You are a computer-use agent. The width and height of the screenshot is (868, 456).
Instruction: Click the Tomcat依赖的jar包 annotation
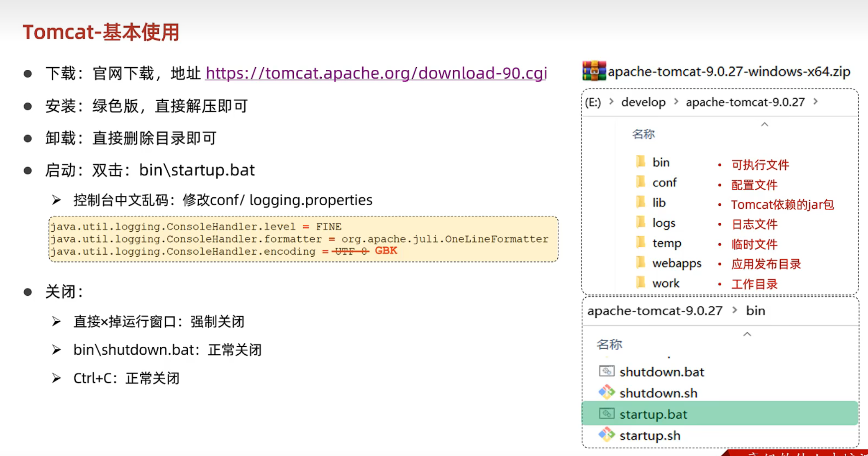783,205
